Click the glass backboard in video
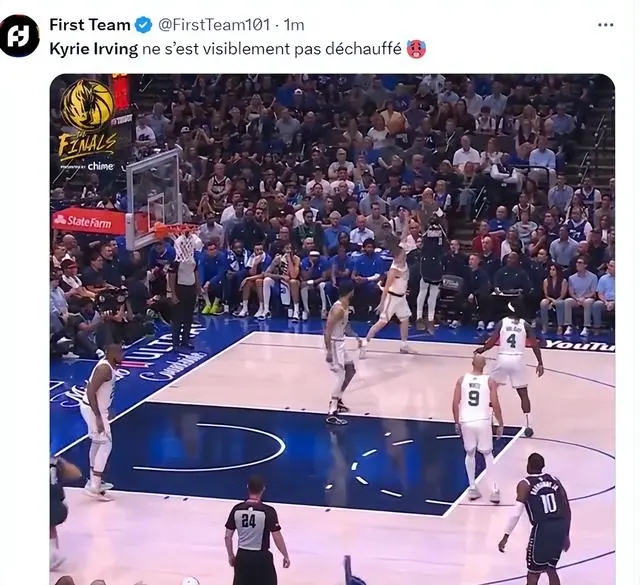 click(x=154, y=199)
